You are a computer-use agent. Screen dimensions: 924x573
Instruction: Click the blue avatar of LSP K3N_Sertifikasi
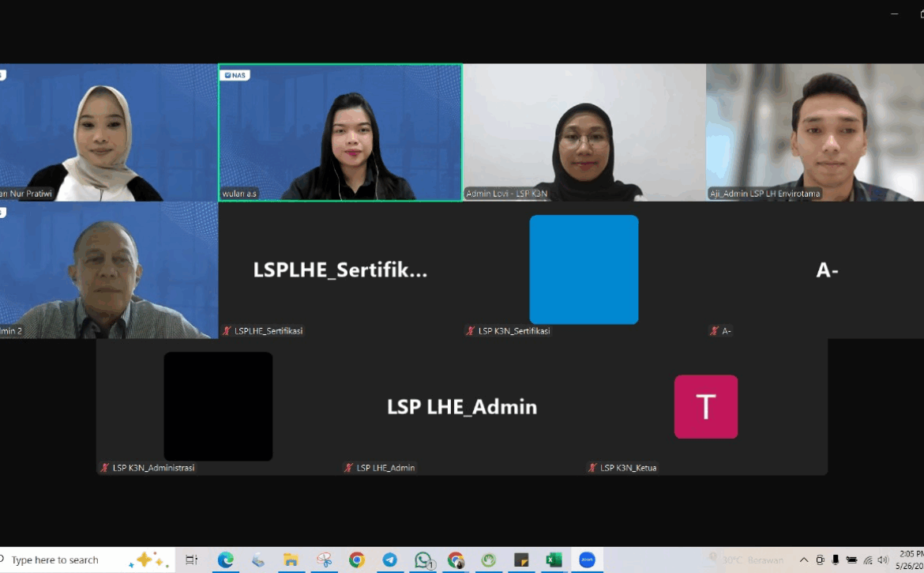(x=584, y=270)
